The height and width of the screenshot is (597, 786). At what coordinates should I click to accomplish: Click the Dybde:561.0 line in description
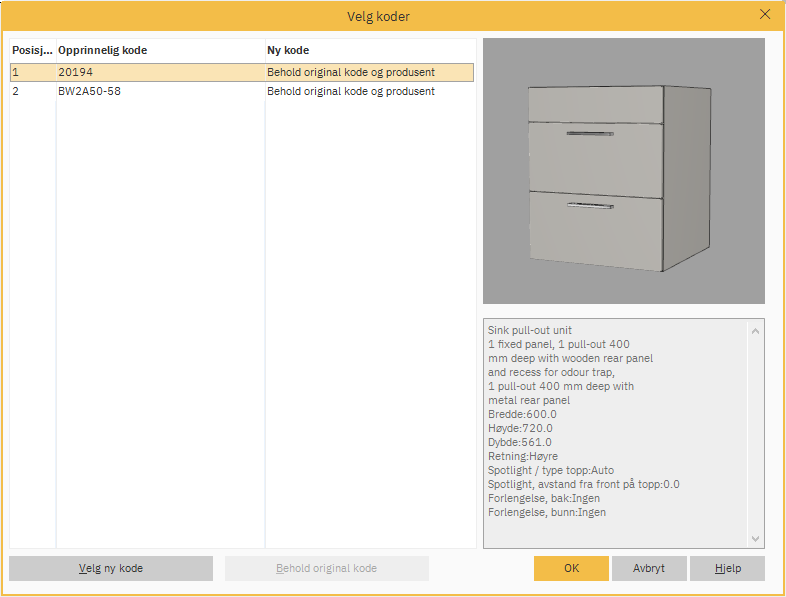pos(519,442)
